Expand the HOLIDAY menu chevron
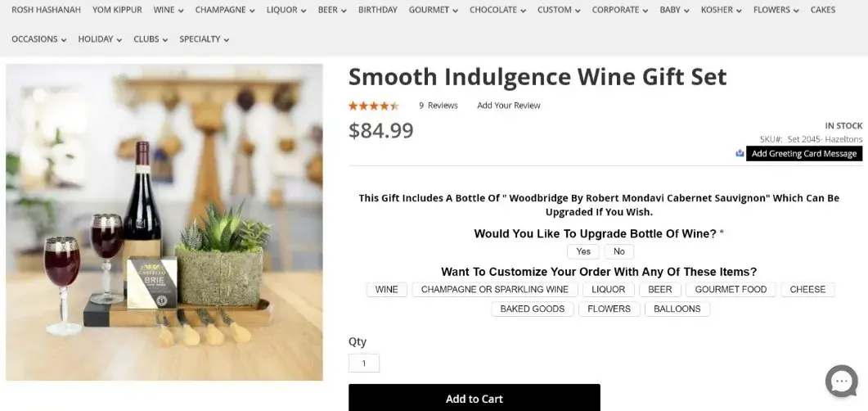 pos(119,39)
